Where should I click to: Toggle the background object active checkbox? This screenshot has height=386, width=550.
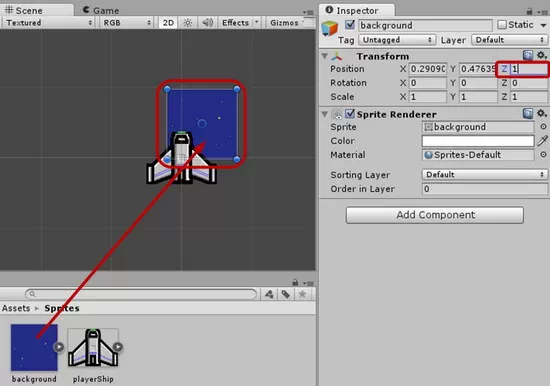click(350, 25)
